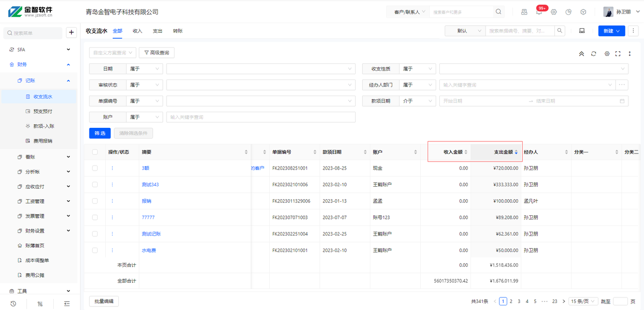The height and width of the screenshot is (310, 644).
Task: Click the screen display icon beside 新建
Action: [x=582, y=31]
